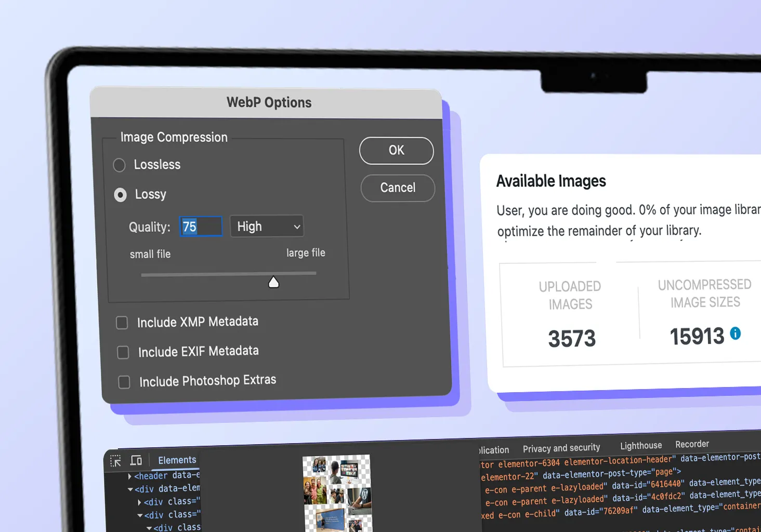Expand the header element in the DOM tree

click(129, 475)
